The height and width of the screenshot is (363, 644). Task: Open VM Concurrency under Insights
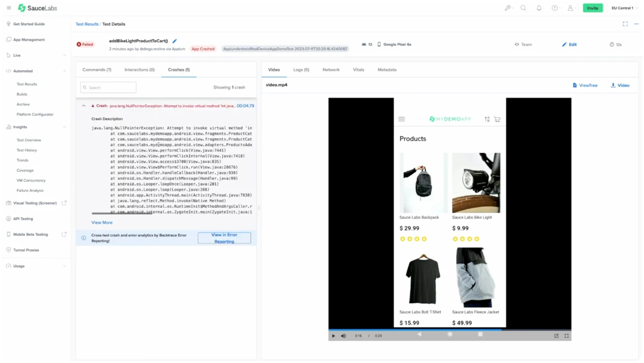(31, 181)
